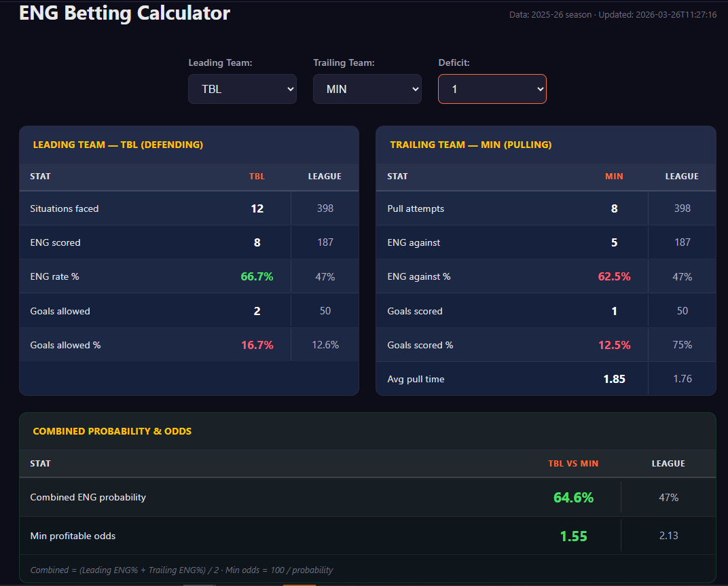Click the league value "75%"
The height and width of the screenshot is (586, 728).
click(682, 345)
